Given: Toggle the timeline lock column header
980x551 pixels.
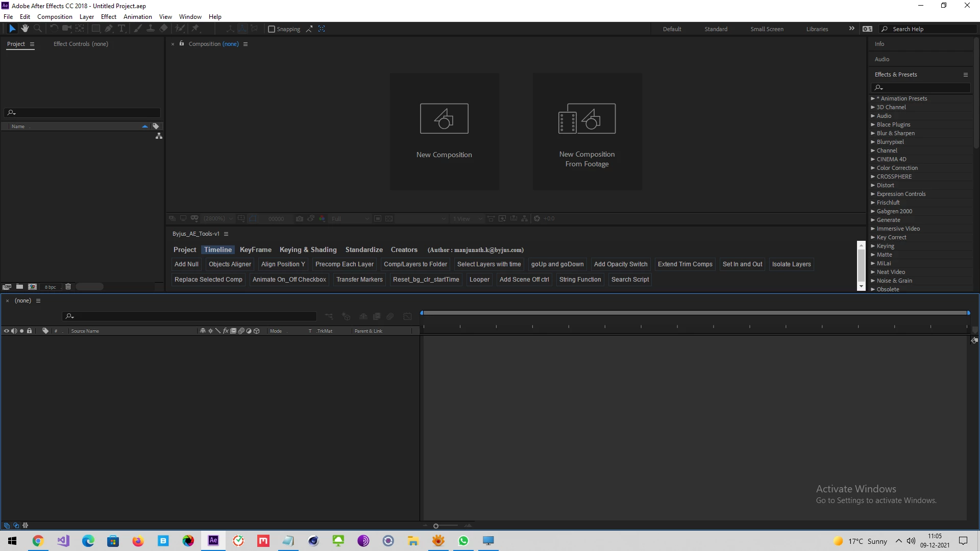Looking at the screenshot, I should click(29, 331).
